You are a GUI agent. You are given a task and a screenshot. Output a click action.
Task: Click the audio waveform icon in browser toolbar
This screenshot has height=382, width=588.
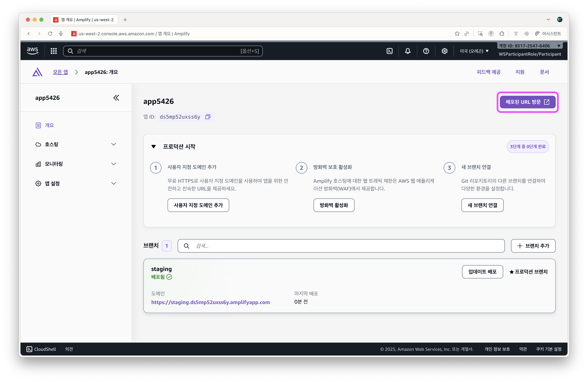(526, 34)
